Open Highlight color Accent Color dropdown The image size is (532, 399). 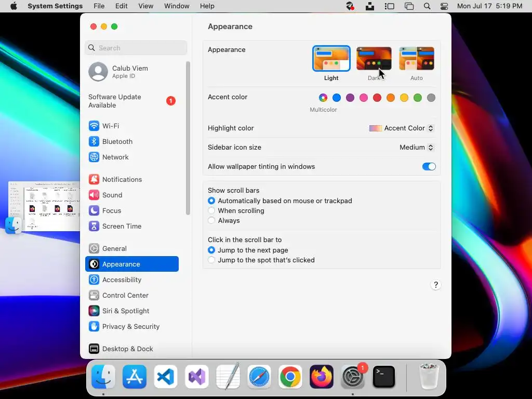[x=402, y=128]
